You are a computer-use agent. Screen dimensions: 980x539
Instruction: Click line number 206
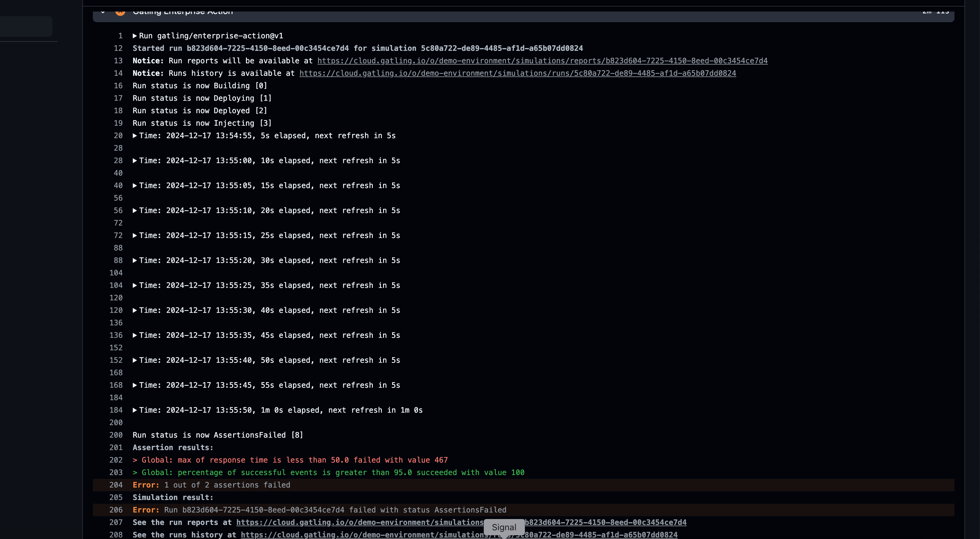pyautogui.click(x=116, y=510)
